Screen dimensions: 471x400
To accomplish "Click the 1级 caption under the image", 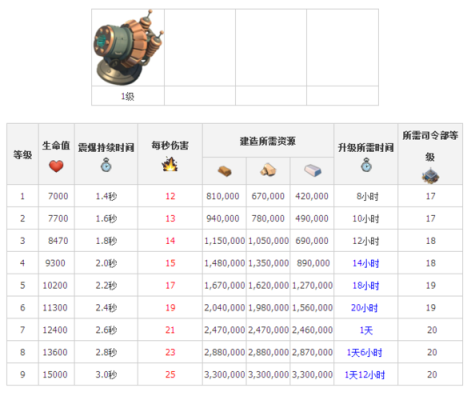I will tap(128, 96).
